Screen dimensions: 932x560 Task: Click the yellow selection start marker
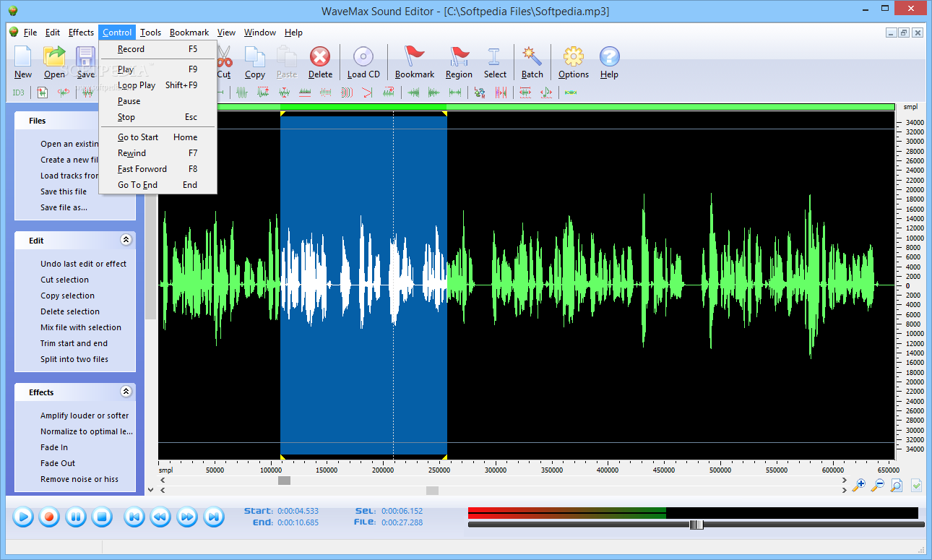click(x=282, y=113)
